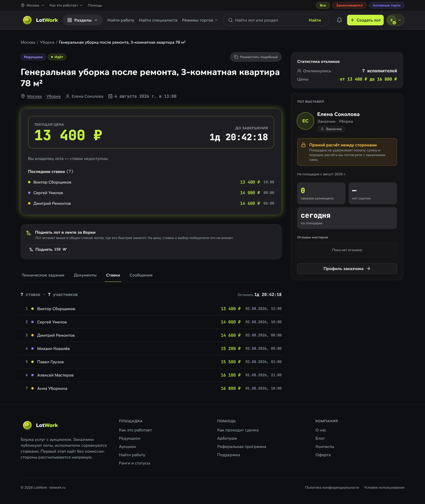Open the underlined Уборка category link

(x=53, y=96)
